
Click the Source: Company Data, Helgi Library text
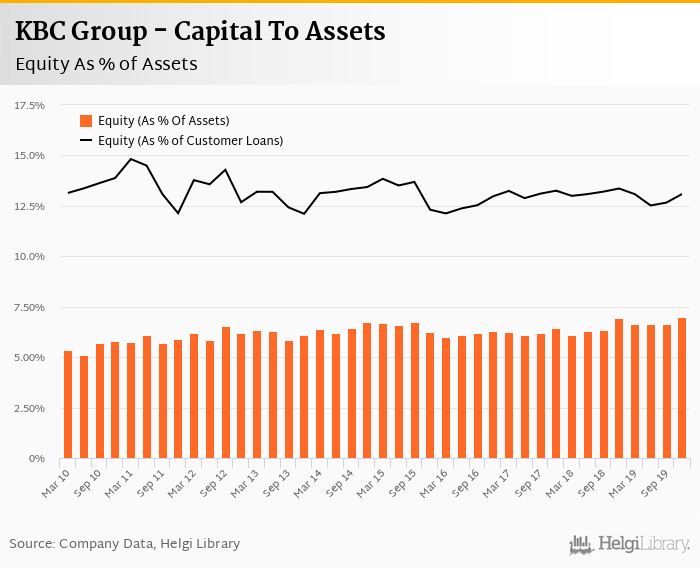click(125, 544)
